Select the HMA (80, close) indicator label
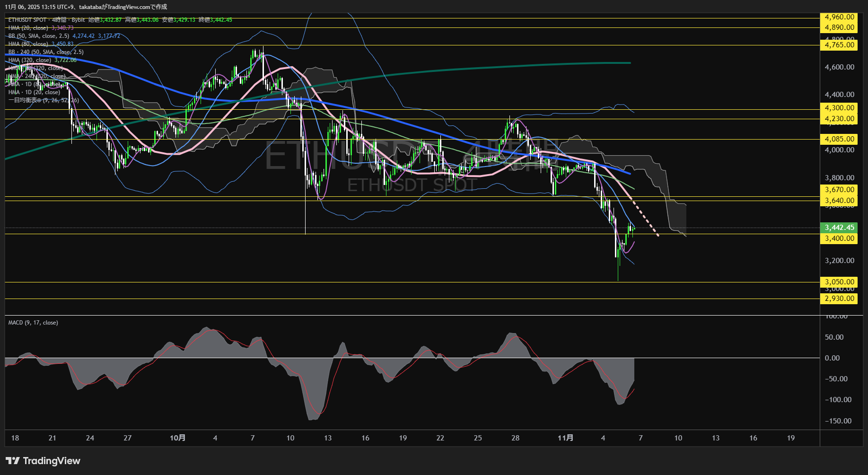 (28, 44)
